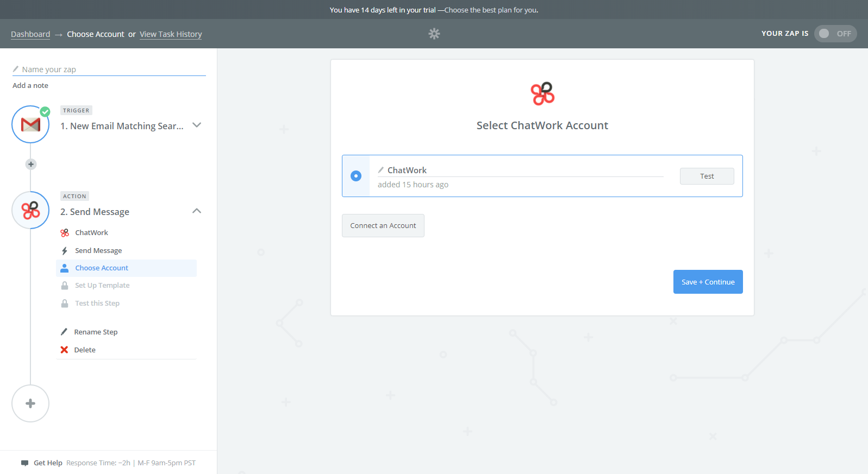Click the person icon beside Choose Account
The height and width of the screenshot is (474, 868).
point(65,268)
